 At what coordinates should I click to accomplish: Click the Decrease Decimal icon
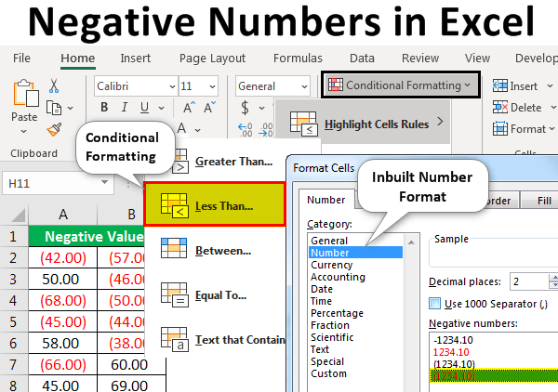(266, 130)
